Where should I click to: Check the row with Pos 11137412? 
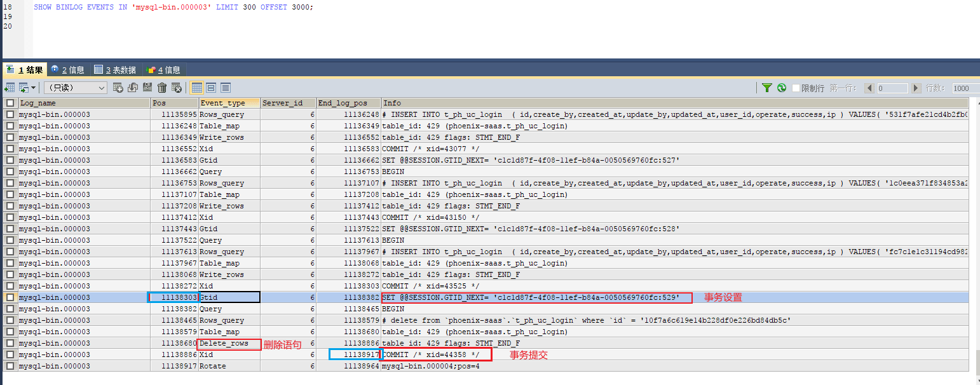point(10,217)
